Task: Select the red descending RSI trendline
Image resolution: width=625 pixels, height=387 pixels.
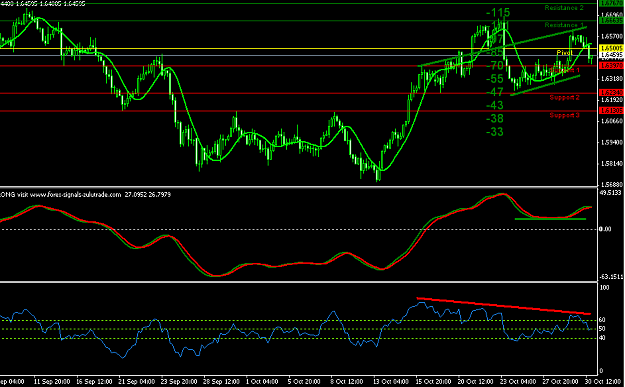Action: click(503, 306)
